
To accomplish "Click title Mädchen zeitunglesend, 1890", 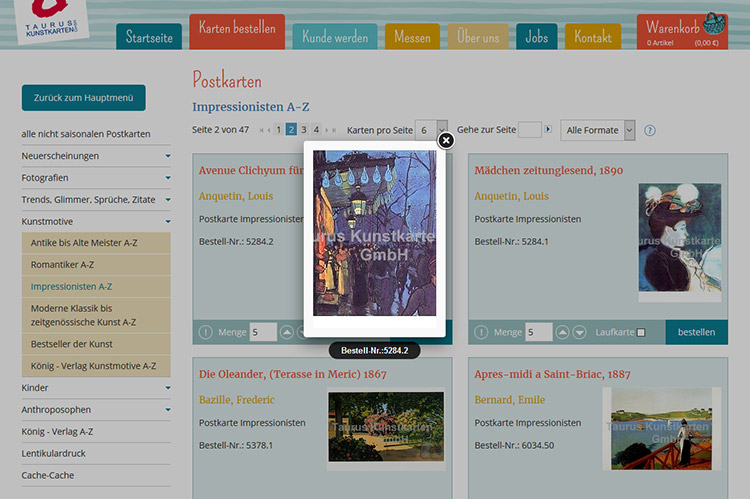I will coord(549,170).
